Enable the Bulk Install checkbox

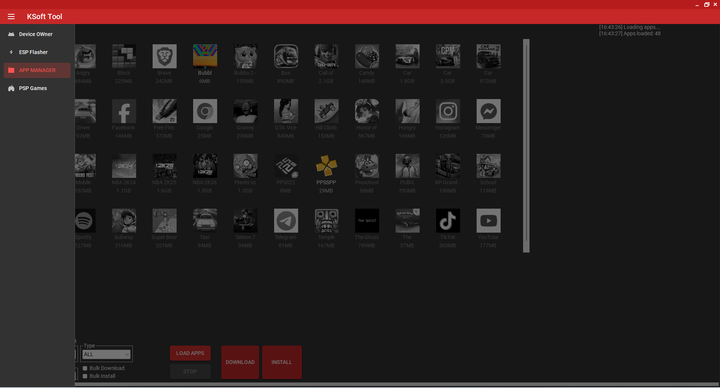[85, 376]
